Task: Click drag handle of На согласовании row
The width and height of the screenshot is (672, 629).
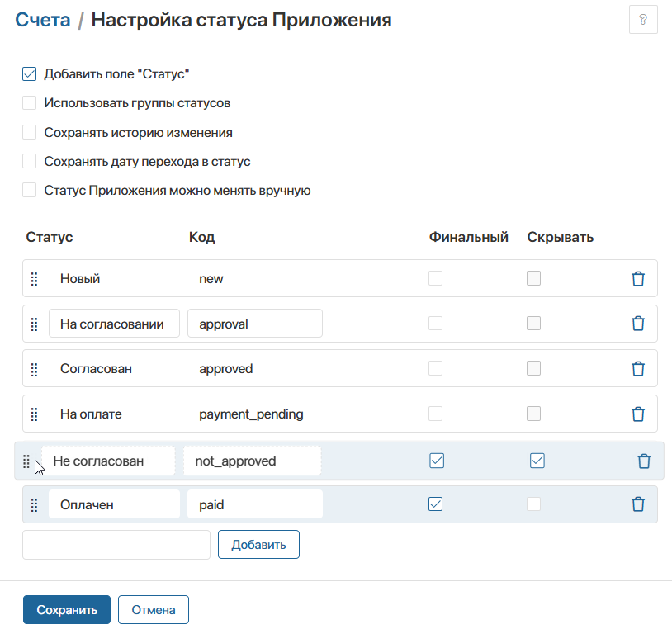Action: [35, 324]
